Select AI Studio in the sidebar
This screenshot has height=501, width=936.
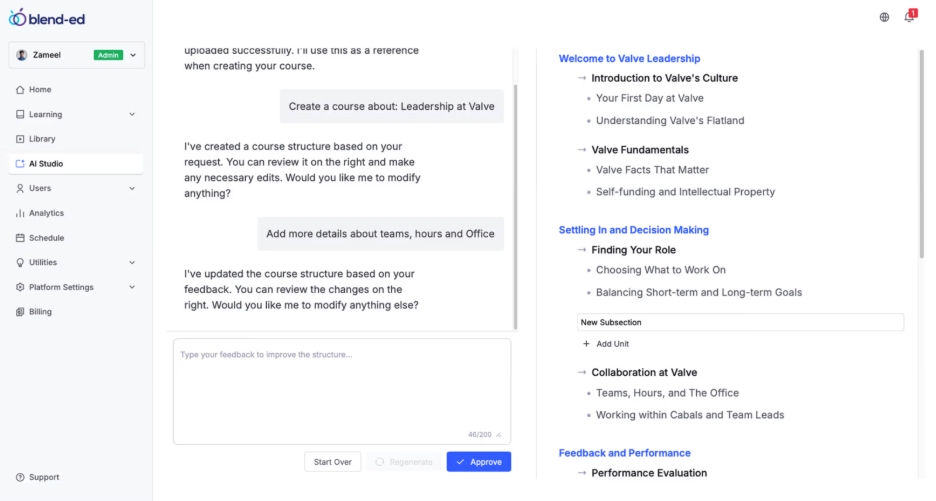(x=46, y=164)
